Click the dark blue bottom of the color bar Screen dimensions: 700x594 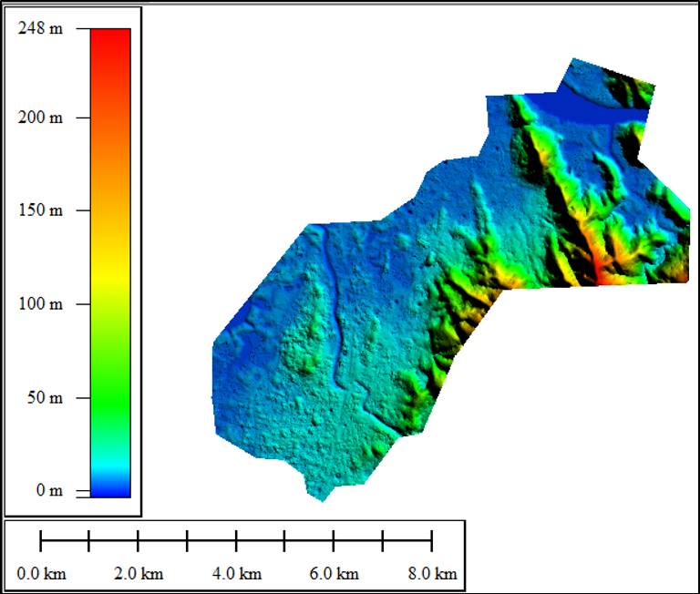[x=110, y=489]
